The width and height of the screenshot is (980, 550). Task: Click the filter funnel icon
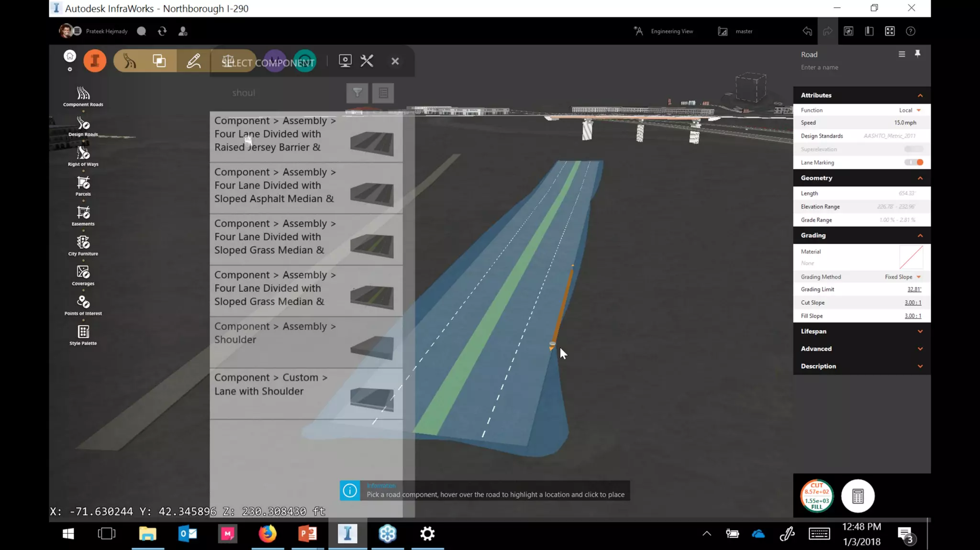(357, 93)
